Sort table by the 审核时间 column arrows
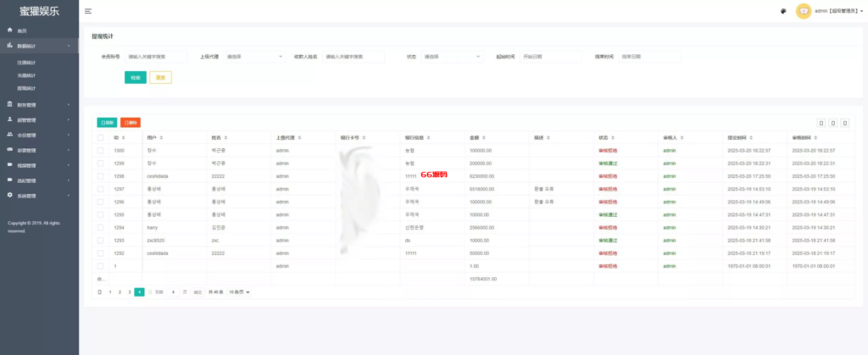The height and width of the screenshot is (355, 868). [815, 138]
